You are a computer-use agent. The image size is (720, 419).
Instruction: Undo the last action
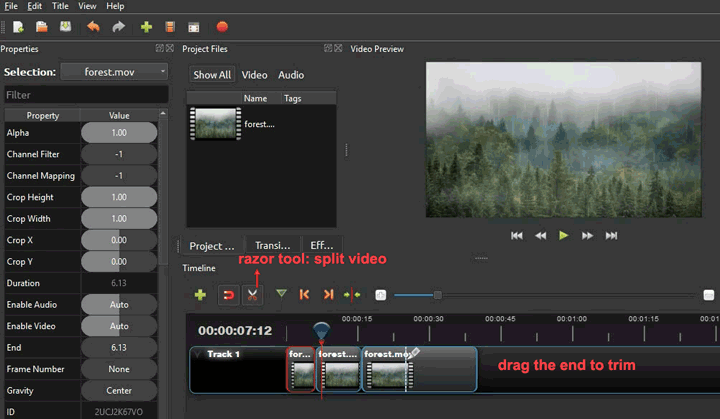pos(95,27)
